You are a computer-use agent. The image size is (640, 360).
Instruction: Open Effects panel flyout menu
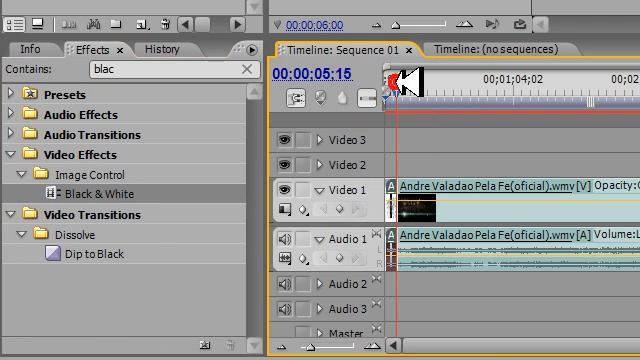click(x=252, y=50)
